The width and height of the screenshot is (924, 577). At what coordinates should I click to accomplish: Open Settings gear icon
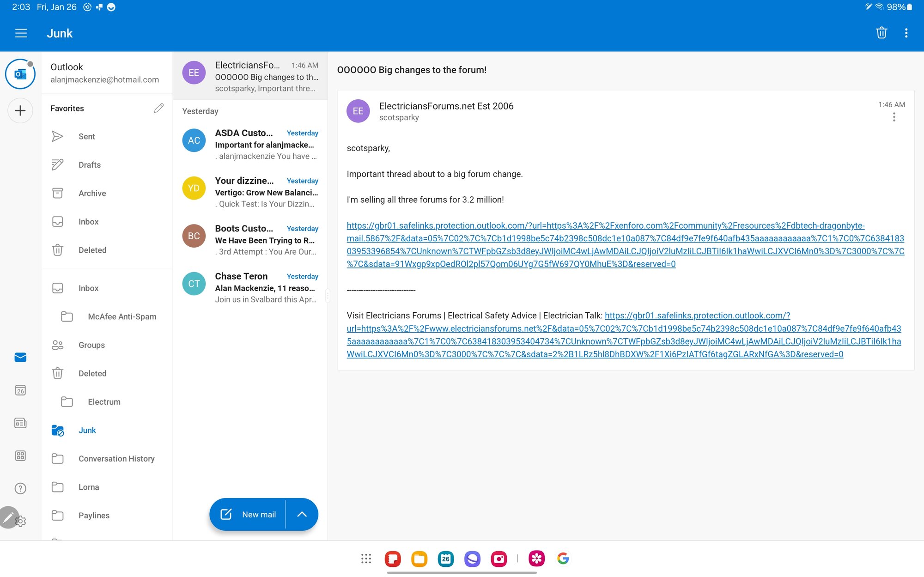coord(21,522)
